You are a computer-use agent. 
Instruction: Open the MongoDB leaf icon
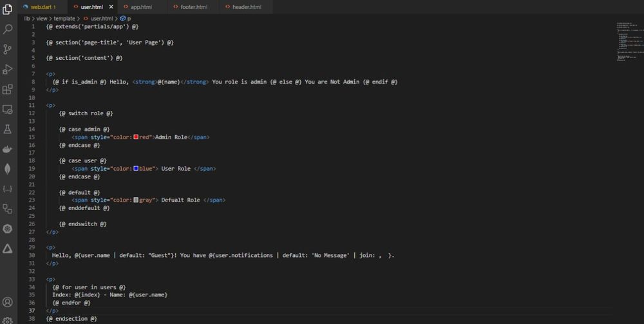[7, 169]
